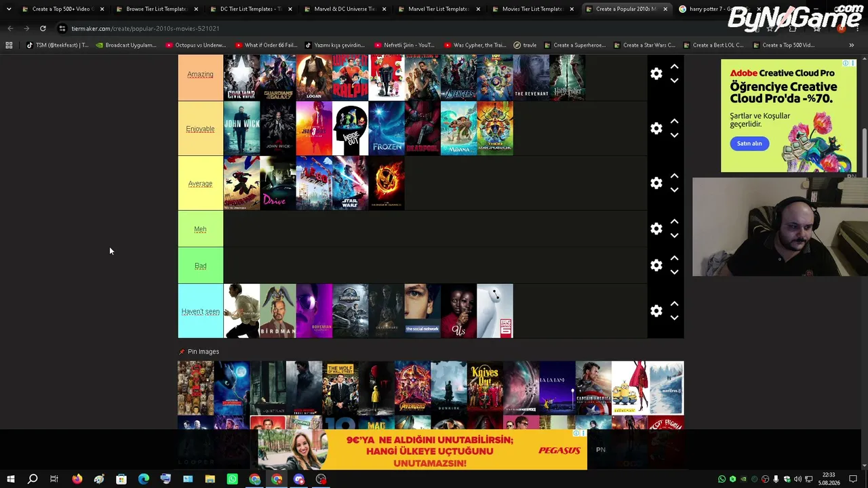Image resolution: width=868 pixels, height=488 pixels.
Task: Select the Deadpool poster
Action: click(422, 129)
